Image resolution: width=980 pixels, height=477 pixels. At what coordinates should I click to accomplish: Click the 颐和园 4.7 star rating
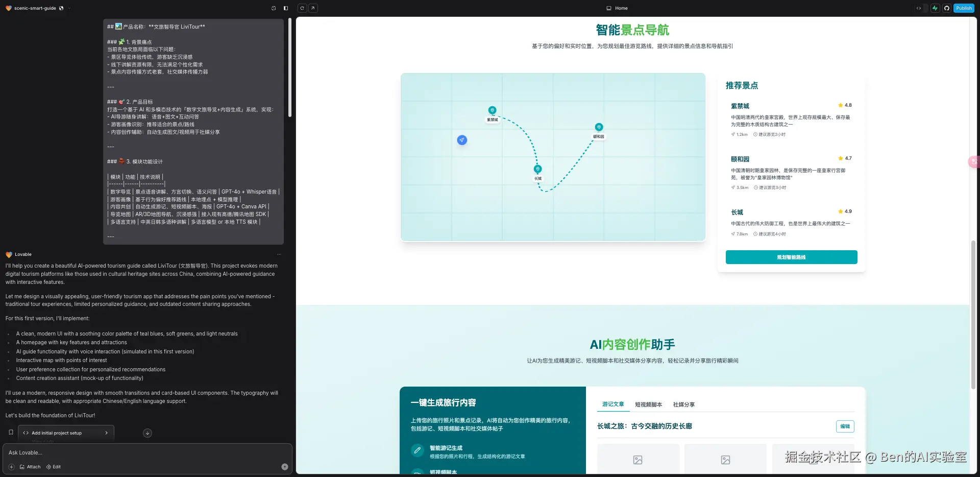[x=845, y=158]
